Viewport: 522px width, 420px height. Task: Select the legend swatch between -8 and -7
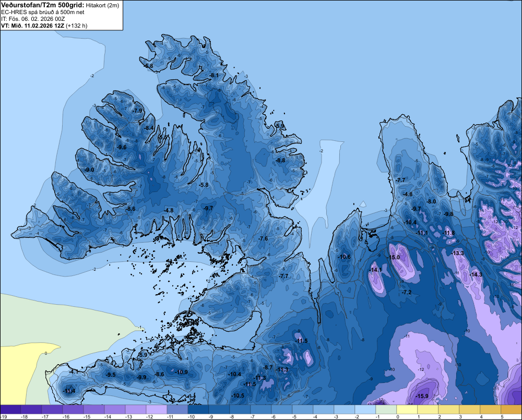(x=240, y=410)
